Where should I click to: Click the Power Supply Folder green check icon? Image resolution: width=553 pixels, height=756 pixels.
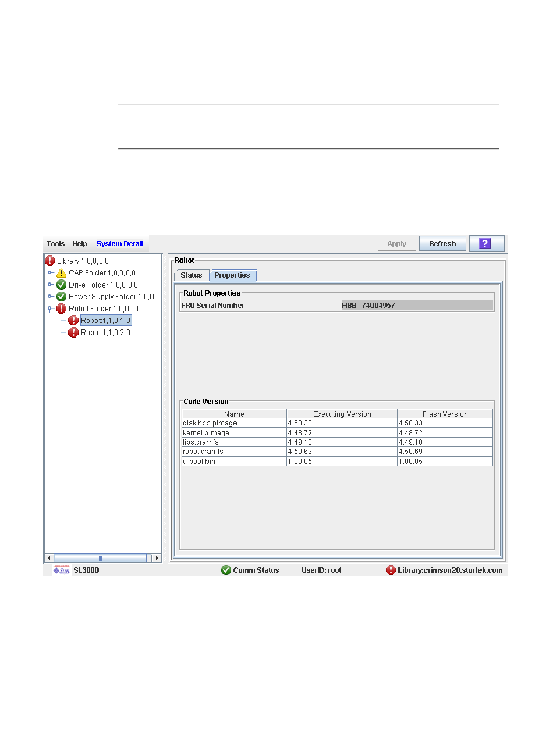(61, 297)
